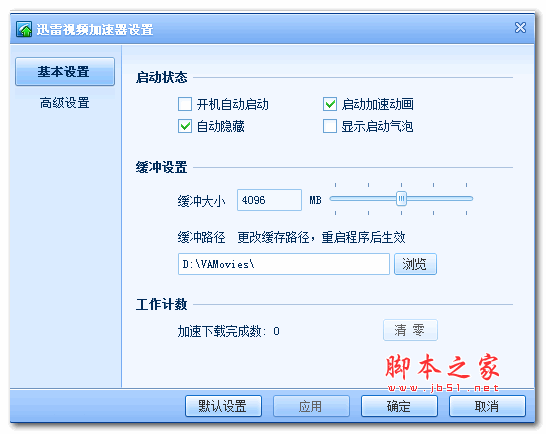Click the 缓冲大小 label

pos(201,201)
